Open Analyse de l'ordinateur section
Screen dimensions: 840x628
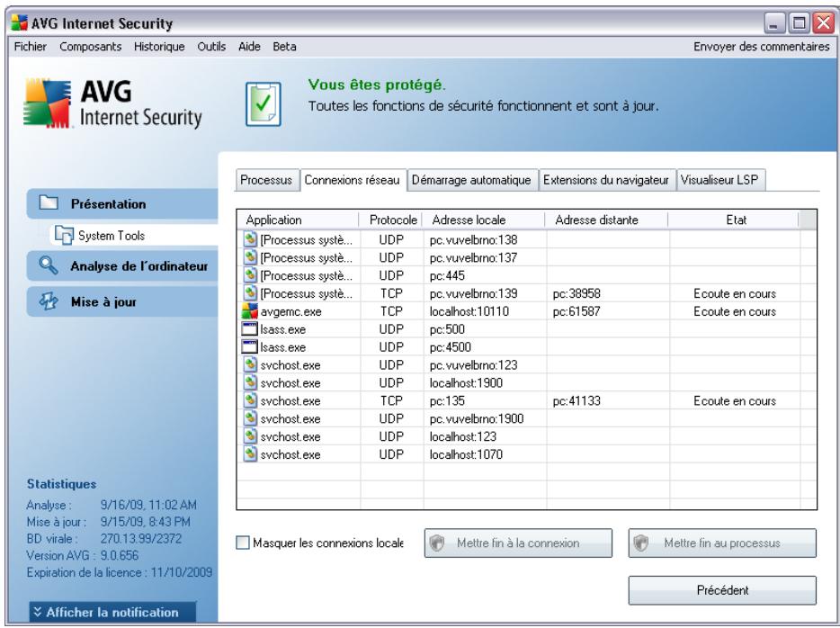(122, 265)
